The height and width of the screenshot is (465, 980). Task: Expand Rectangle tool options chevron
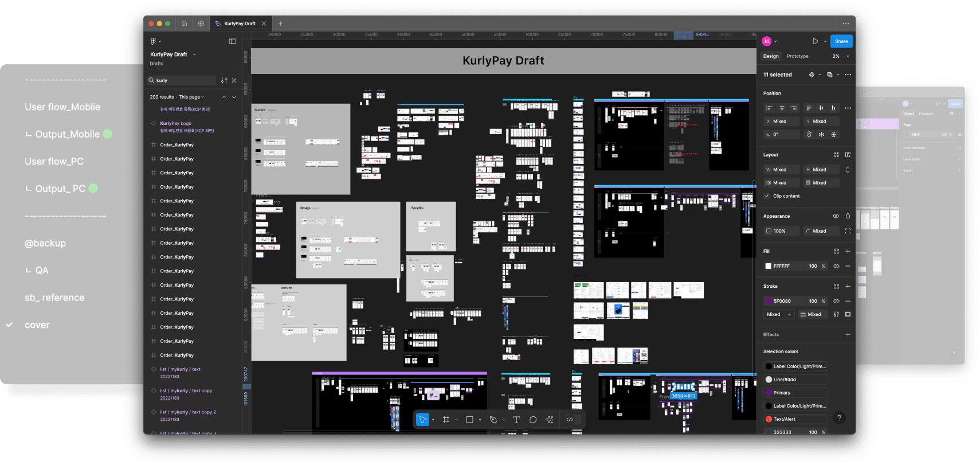tap(480, 420)
